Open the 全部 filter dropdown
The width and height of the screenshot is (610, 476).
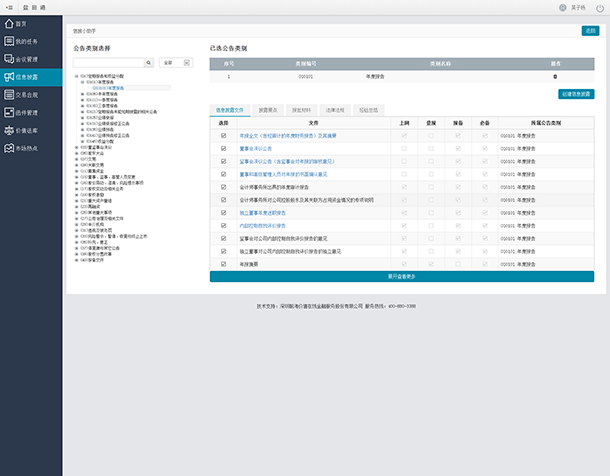coord(176,63)
